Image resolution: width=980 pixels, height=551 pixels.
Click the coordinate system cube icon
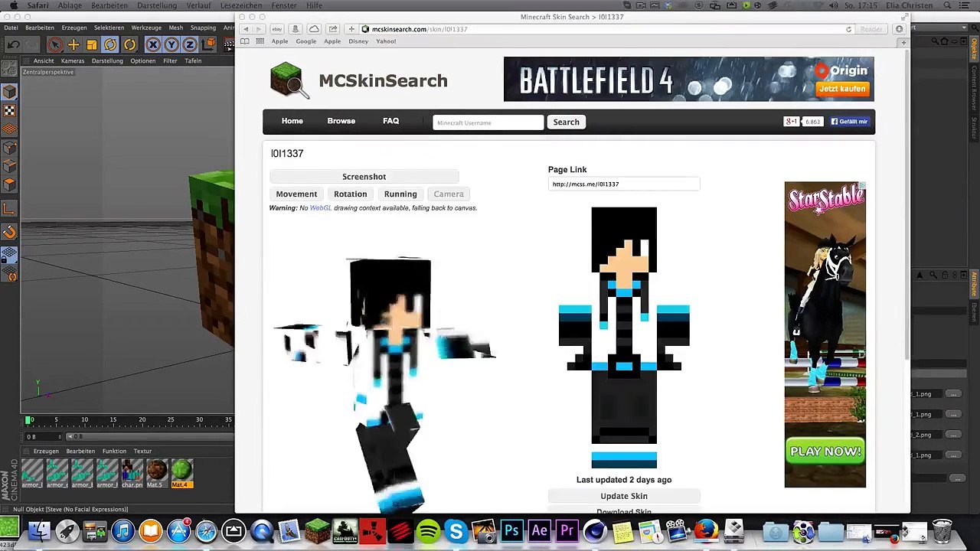pyautogui.click(x=209, y=45)
